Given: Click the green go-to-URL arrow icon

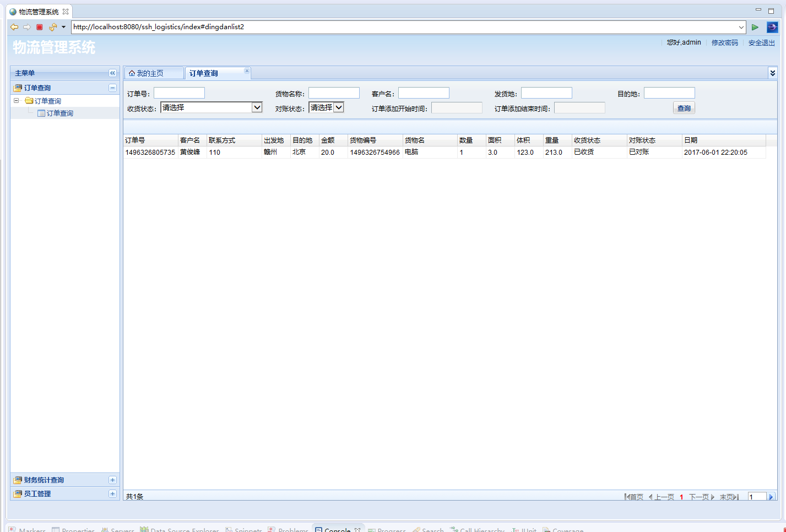Looking at the screenshot, I should pos(755,27).
